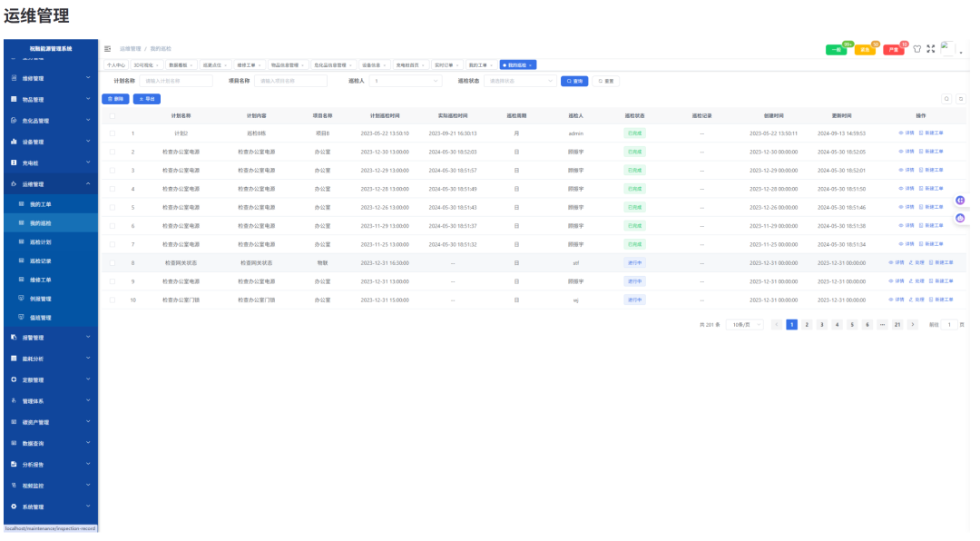Click the green 一般 alarm badge
Image resolution: width=980 pixels, height=541 pixels.
(837, 49)
